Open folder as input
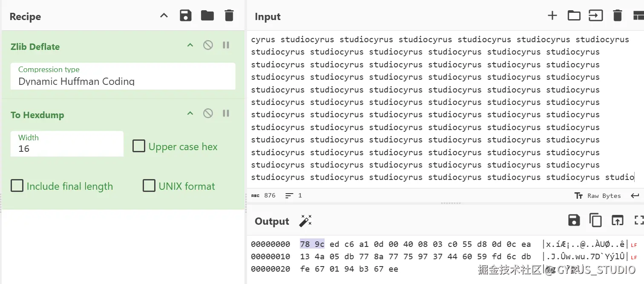 pos(574,16)
